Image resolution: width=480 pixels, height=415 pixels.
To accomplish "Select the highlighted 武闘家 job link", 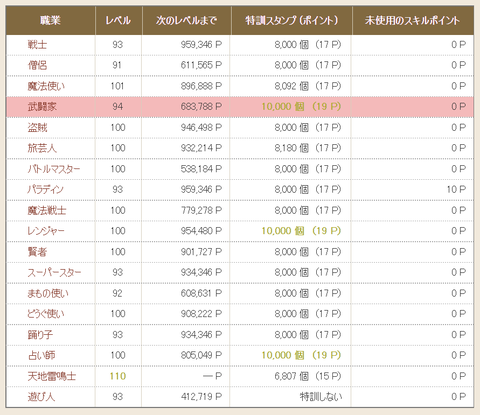I will 42,107.
